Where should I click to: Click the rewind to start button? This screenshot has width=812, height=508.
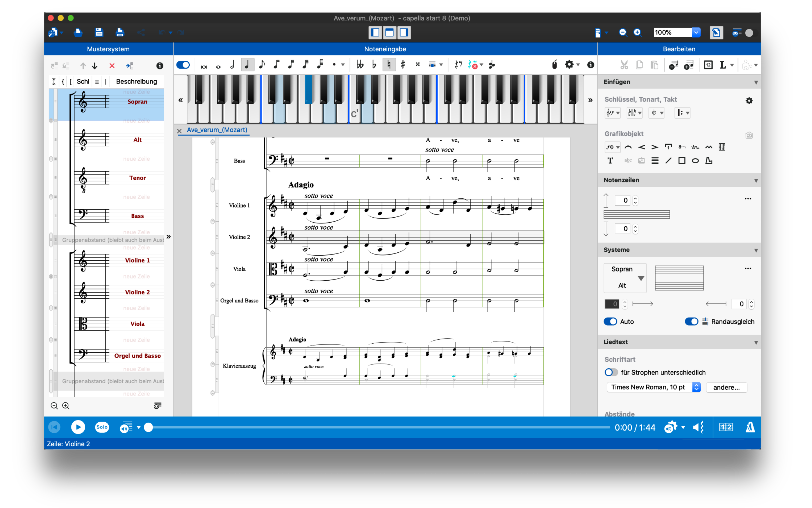click(x=54, y=427)
